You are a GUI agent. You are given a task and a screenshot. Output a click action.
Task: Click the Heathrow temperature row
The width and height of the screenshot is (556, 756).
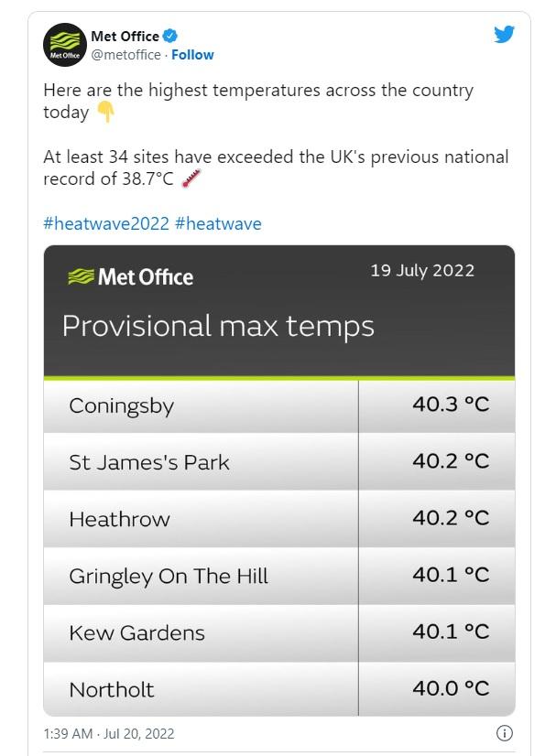tap(278, 519)
